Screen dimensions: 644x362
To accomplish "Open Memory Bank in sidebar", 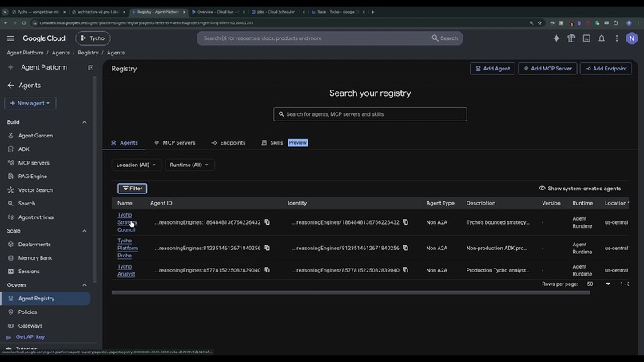I will point(35,257).
